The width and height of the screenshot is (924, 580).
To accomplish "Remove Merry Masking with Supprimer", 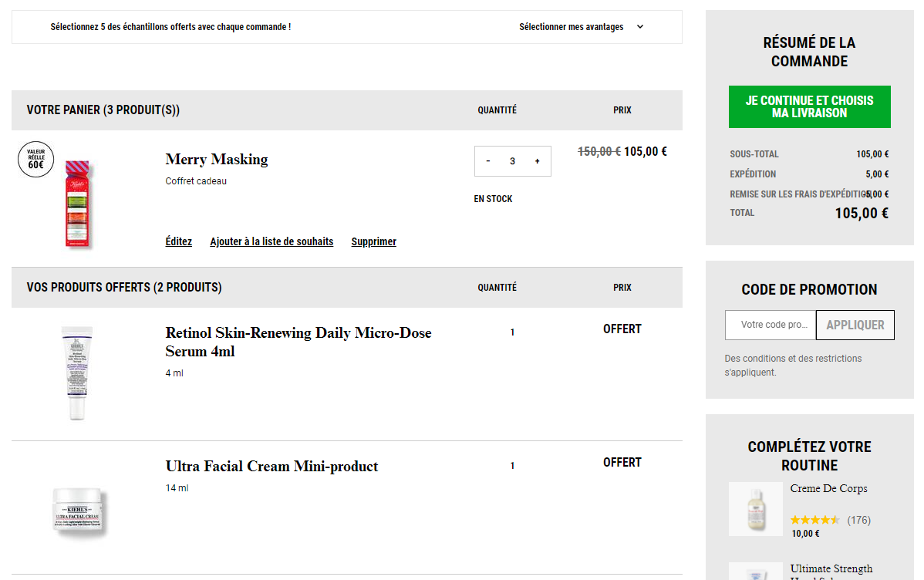I will click(x=373, y=241).
